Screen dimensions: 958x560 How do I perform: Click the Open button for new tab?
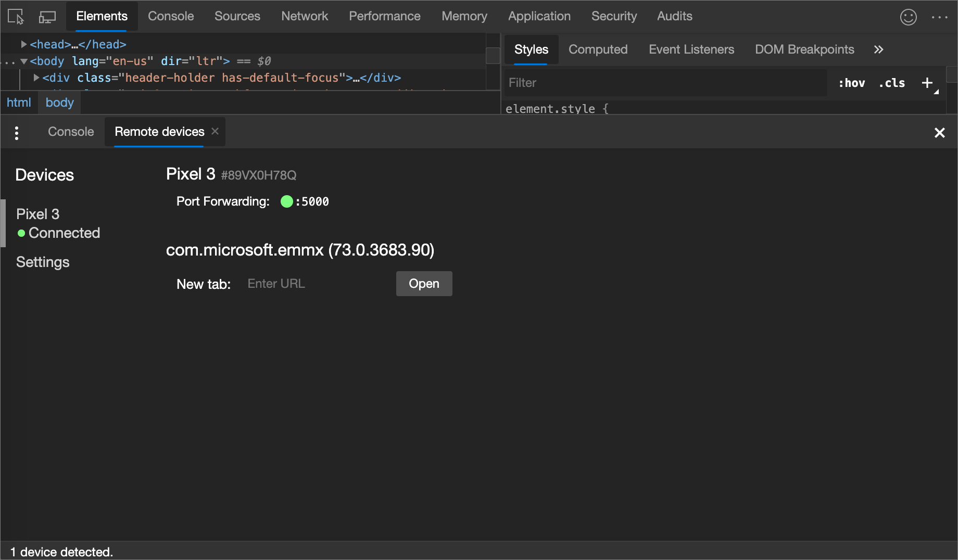[423, 284]
